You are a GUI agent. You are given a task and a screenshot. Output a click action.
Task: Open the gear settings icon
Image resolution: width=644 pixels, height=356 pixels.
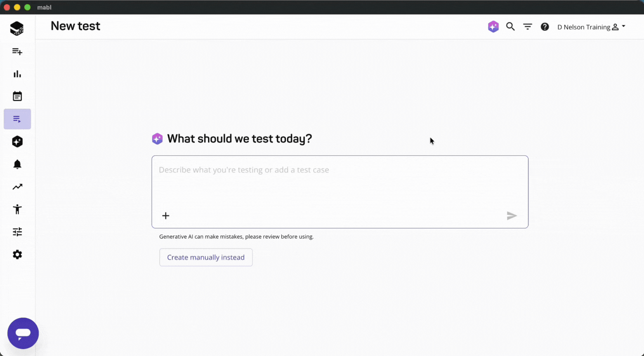tap(17, 255)
